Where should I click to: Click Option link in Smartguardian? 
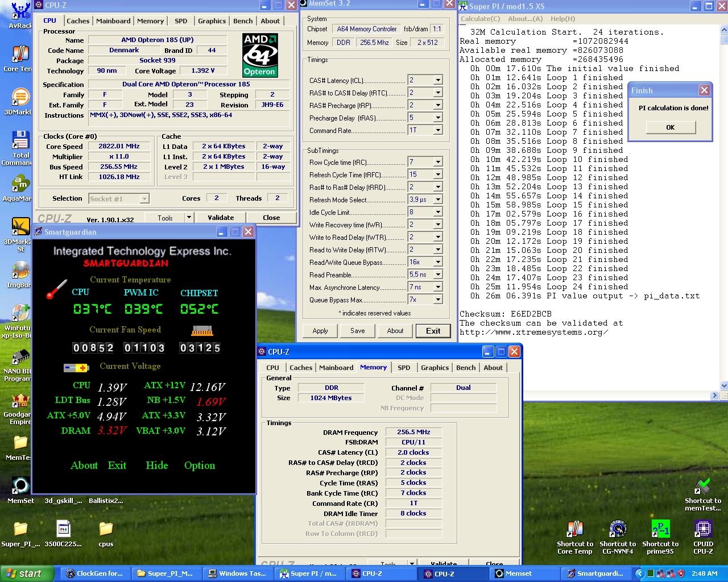point(200,465)
